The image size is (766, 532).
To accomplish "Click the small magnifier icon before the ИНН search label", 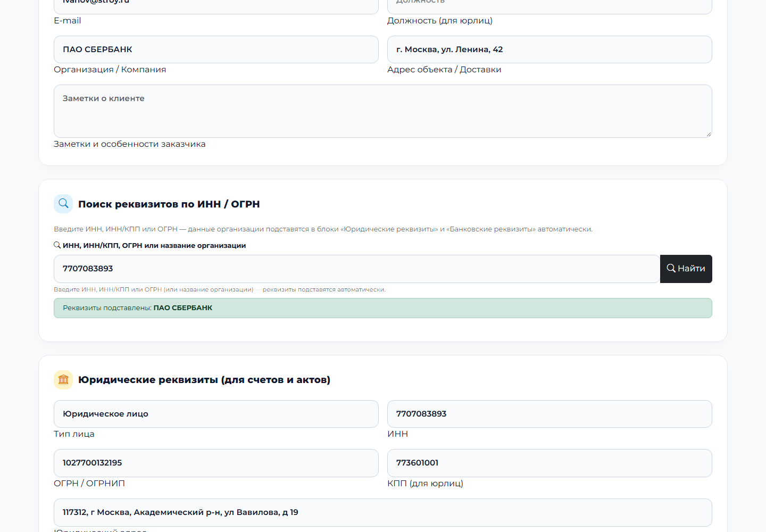I will coord(57,245).
